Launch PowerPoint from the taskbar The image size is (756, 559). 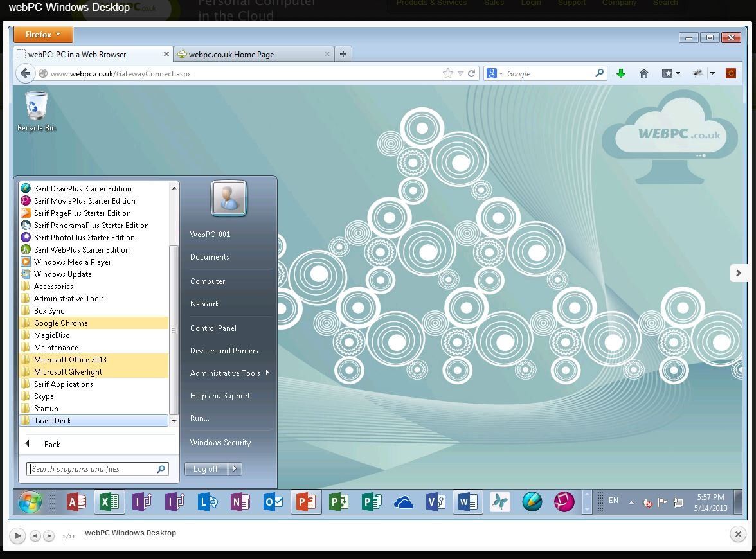coord(306,502)
